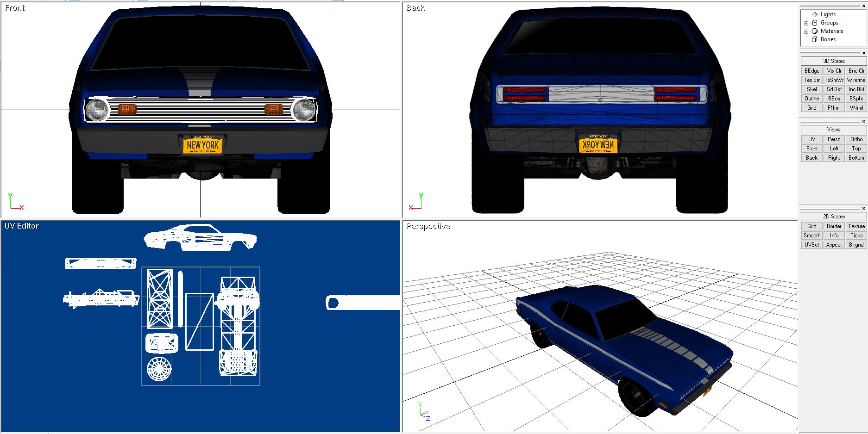Toggle the BBox bounding box state
The width and height of the screenshot is (868, 434).
[x=834, y=99]
